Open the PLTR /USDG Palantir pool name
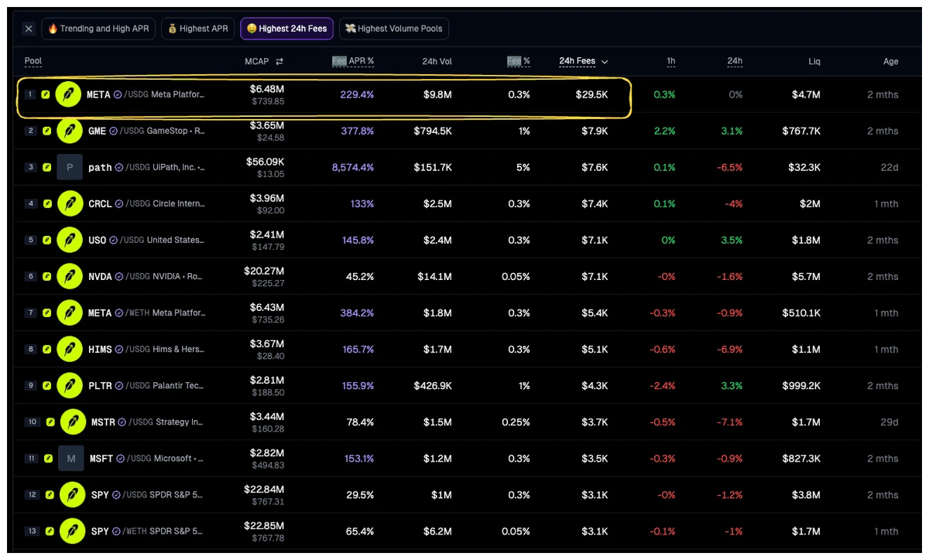 click(146, 385)
